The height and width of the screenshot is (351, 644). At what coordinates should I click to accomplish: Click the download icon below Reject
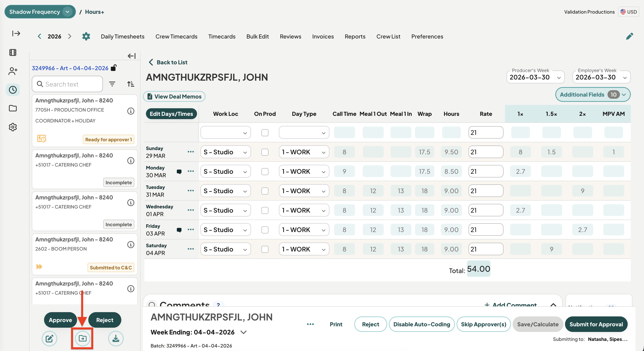point(116,339)
